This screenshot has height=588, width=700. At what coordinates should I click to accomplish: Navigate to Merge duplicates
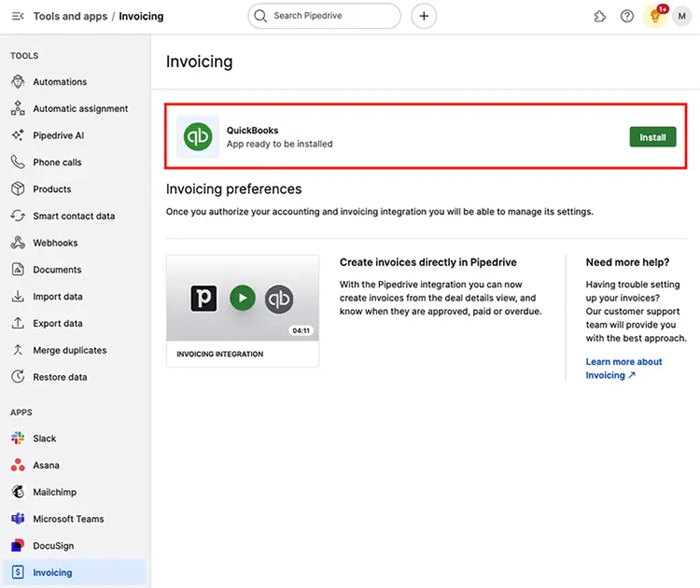point(69,350)
